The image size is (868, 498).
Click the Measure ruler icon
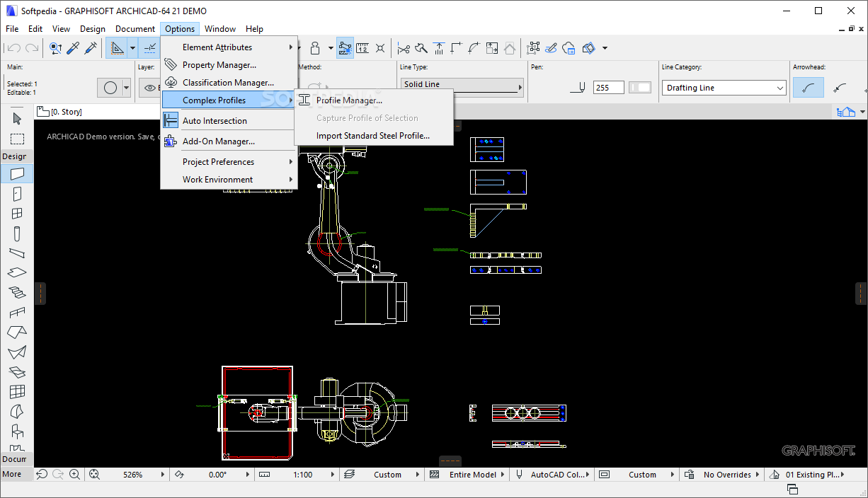[362, 48]
